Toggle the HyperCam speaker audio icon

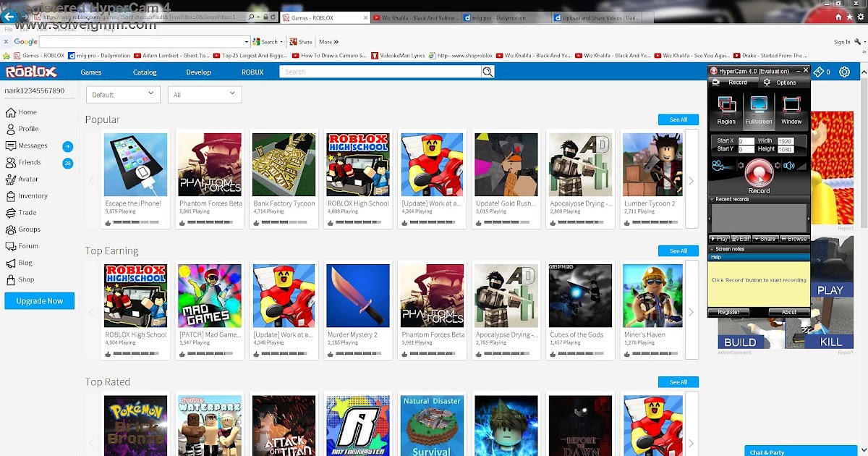789,166
